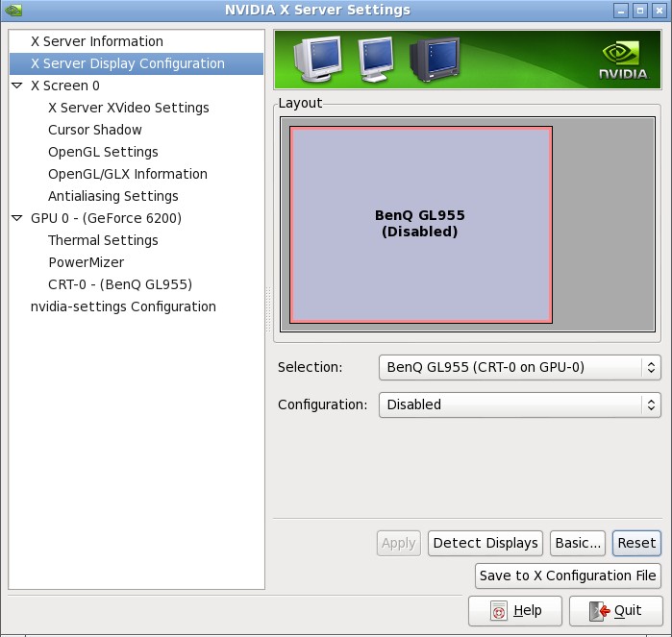
Task: Open CRT-0 - (BenQ GL955) page
Action: (x=120, y=284)
